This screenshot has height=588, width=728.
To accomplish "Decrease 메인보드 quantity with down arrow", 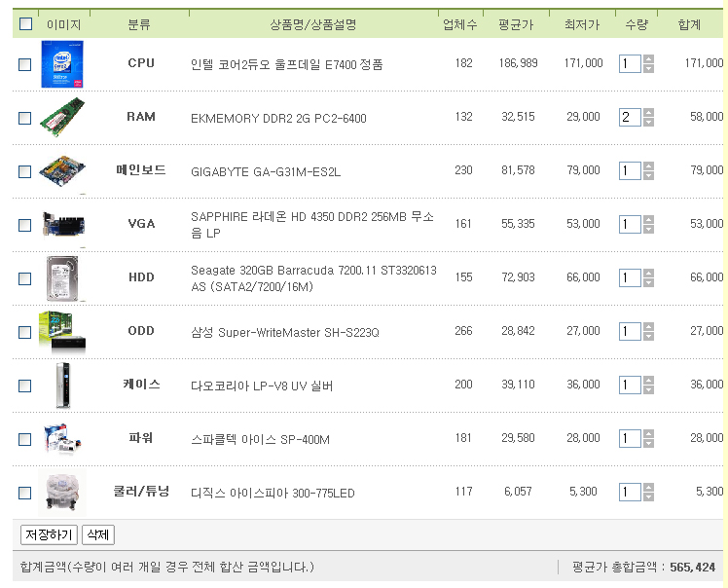I will coord(648,175).
